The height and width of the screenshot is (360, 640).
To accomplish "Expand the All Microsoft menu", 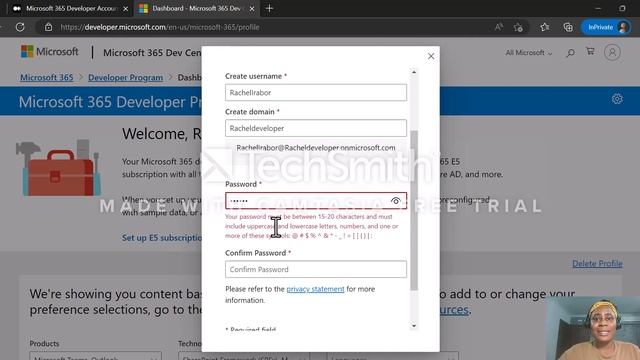I will [529, 53].
